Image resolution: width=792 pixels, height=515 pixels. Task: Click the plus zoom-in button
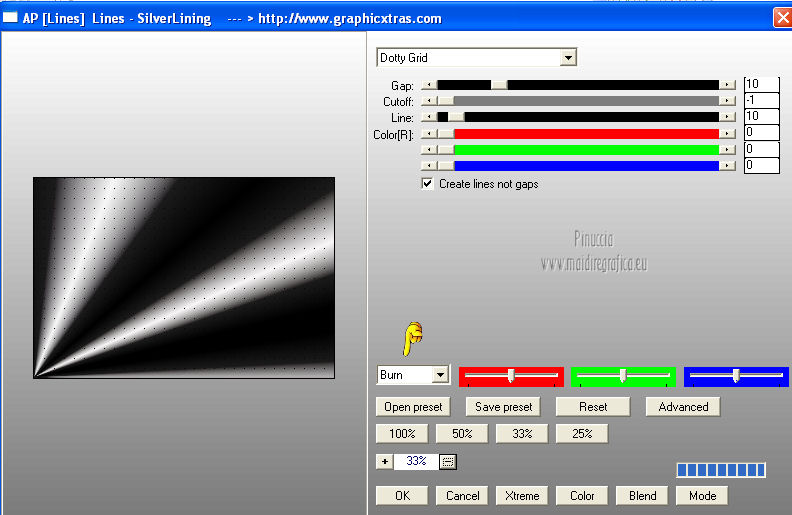pos(385,461)
